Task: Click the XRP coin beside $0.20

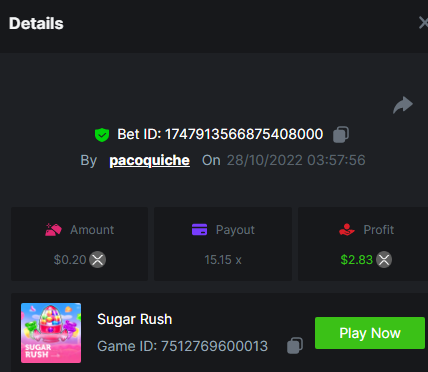Action: (x=97, y=260)
